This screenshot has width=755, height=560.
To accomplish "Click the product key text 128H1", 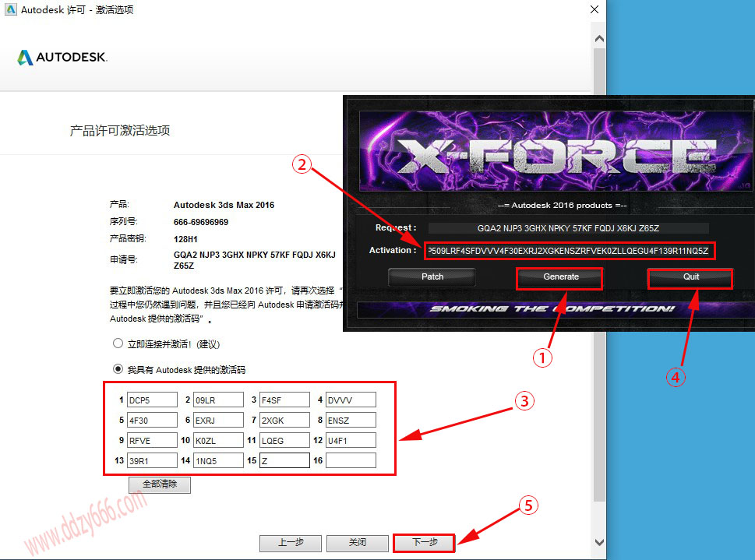I will pyautogui.click(x=185, y=239).
